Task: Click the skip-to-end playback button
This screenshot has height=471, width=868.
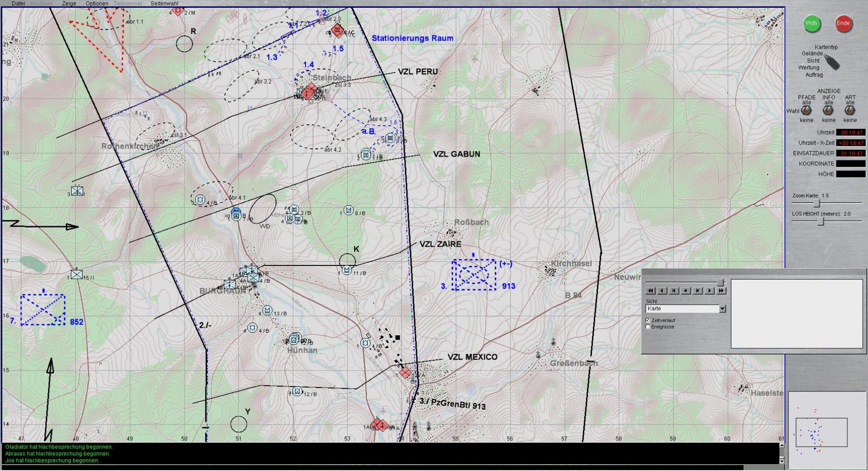Action: coord(698,291)
